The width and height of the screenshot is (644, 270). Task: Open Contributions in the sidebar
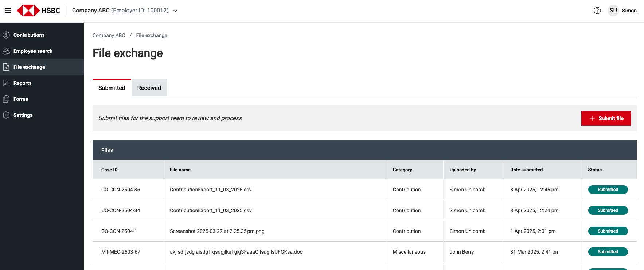42,35
